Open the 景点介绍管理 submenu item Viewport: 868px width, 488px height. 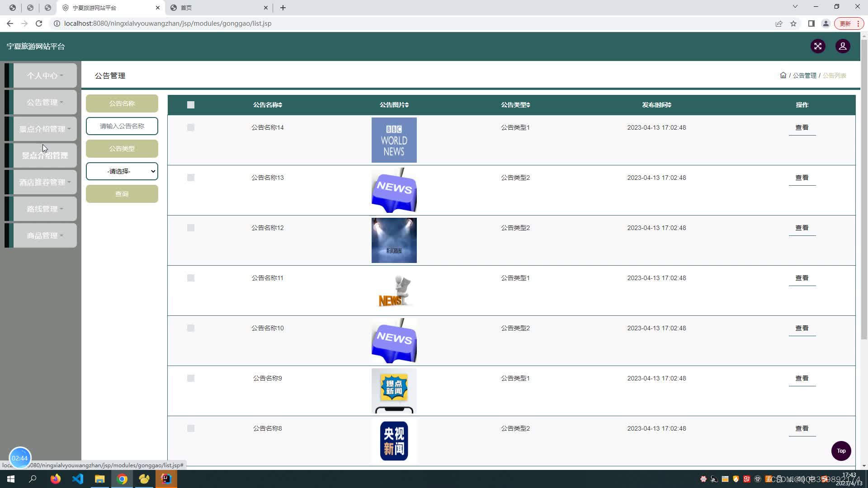[x=45, y=155]
